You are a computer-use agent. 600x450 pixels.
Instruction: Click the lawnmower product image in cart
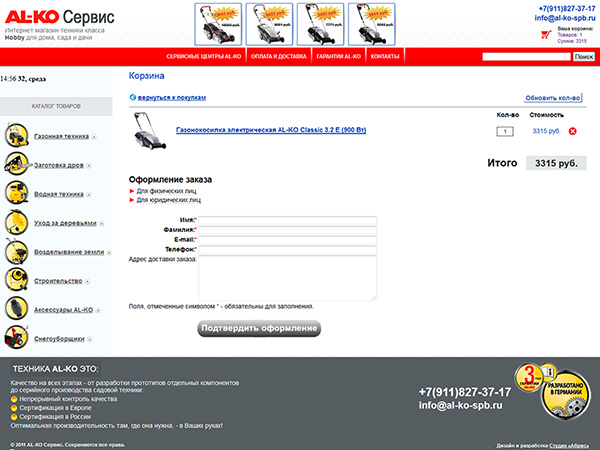(150, 131)
